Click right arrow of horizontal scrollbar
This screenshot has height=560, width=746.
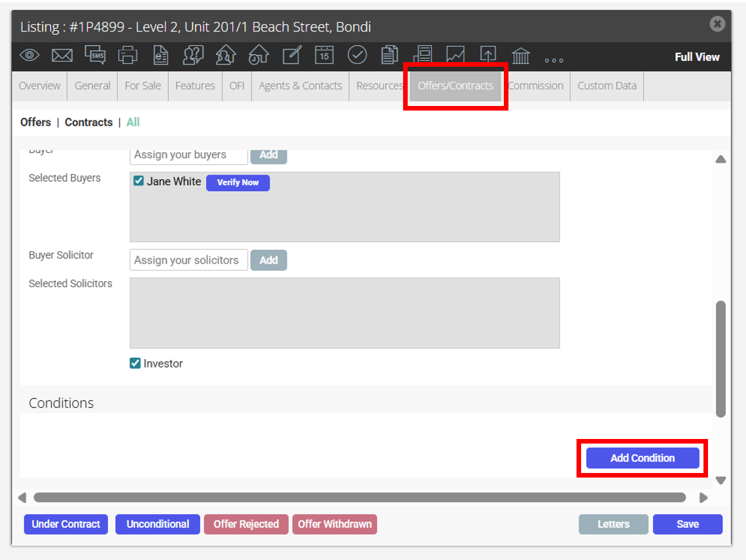tap(703, 498)
